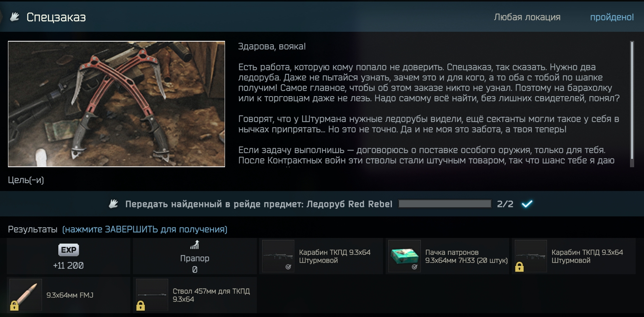Click the hand icon next to quest objective
The image size is (644, 317).
(113, 204)
